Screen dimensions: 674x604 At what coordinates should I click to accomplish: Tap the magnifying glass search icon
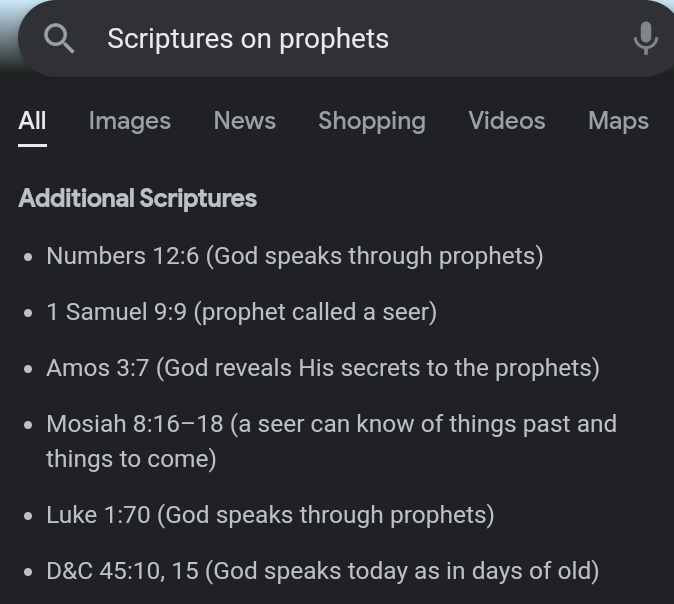click(60, 39)
